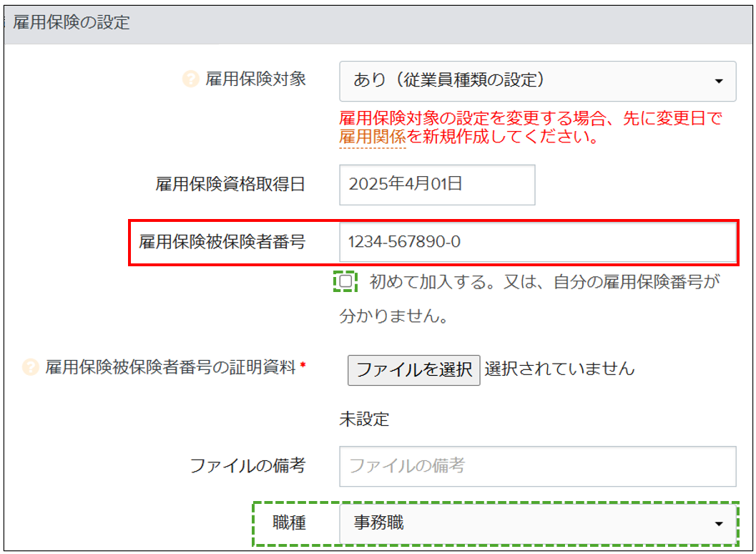This screenshot has height=554, width=756.
Task: Click the 職種 field label
Action: (289, 524)
